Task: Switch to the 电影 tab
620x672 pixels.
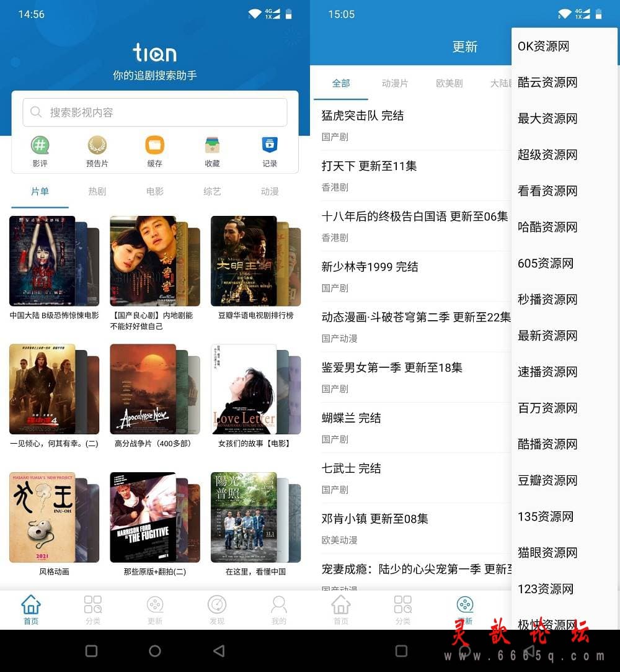Action: (154, 191)
